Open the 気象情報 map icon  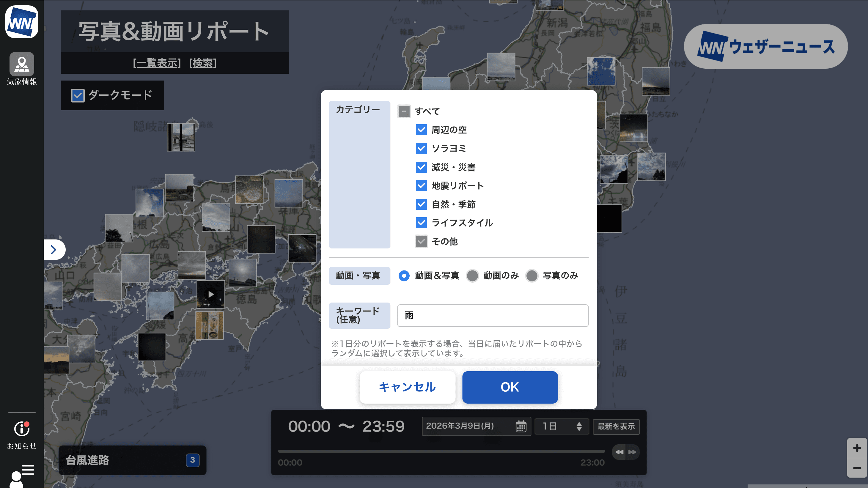22,64
